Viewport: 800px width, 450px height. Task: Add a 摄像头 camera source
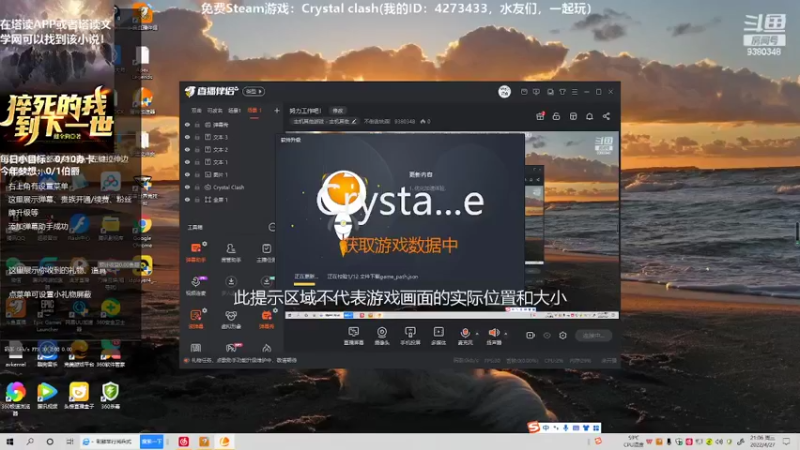382,335
